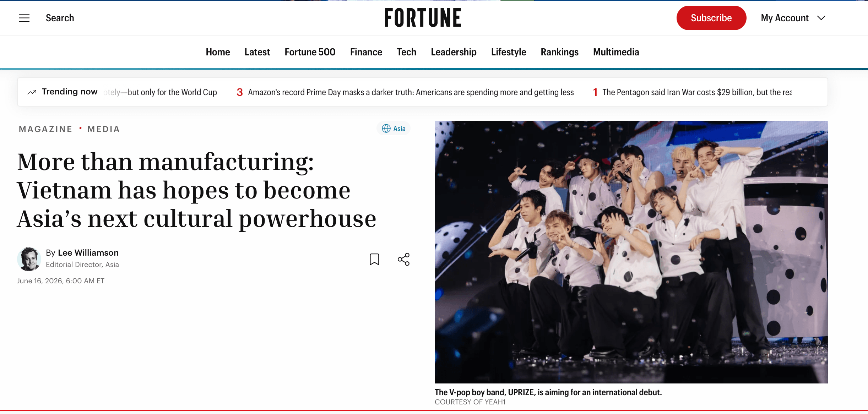Open the Multimedia nav item
Screen dimensions: 868x414
pos(616,52)
